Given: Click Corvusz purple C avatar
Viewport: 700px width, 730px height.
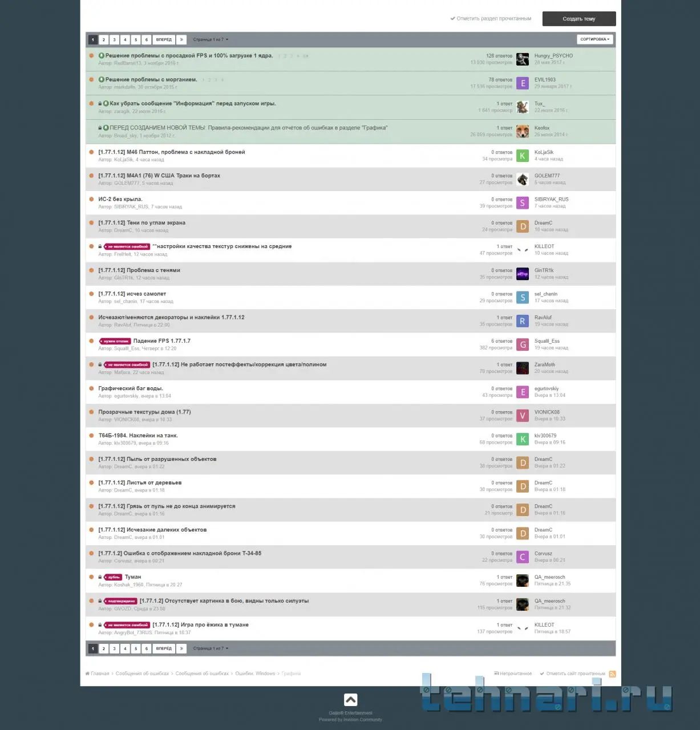Looking at the screenshot, I should [x=523, y=557].
